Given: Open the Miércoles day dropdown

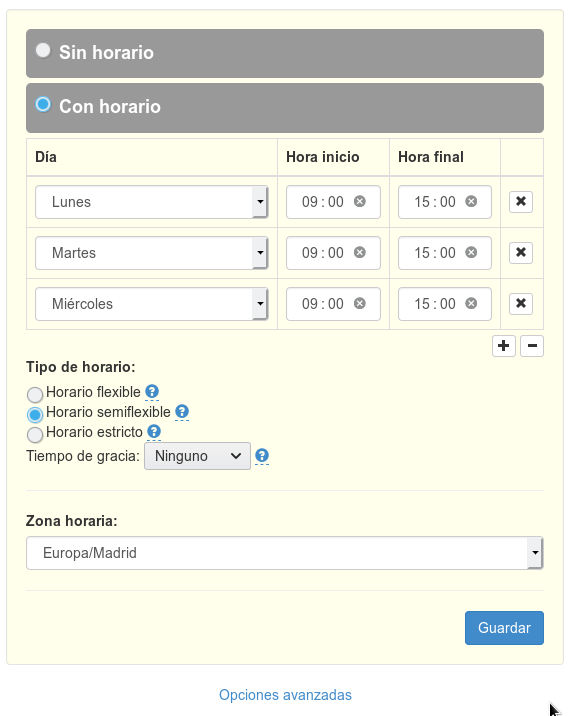Looking at the screenshot, I should 151,304.
